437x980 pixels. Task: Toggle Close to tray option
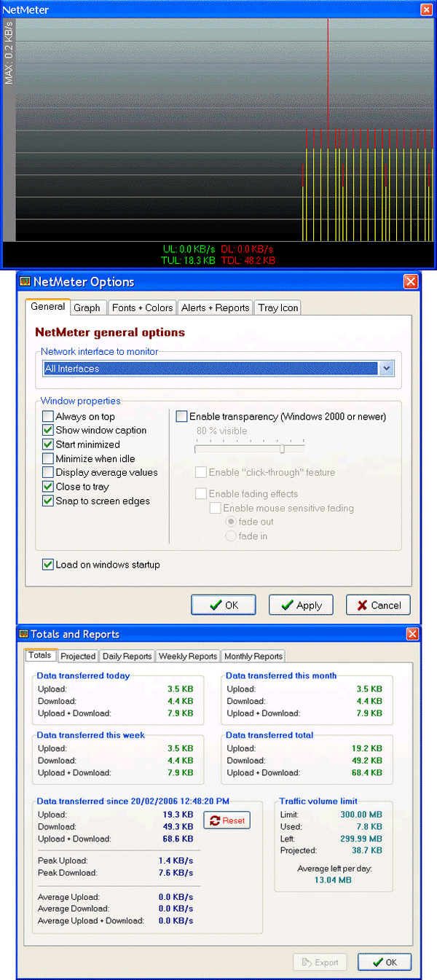48,487
